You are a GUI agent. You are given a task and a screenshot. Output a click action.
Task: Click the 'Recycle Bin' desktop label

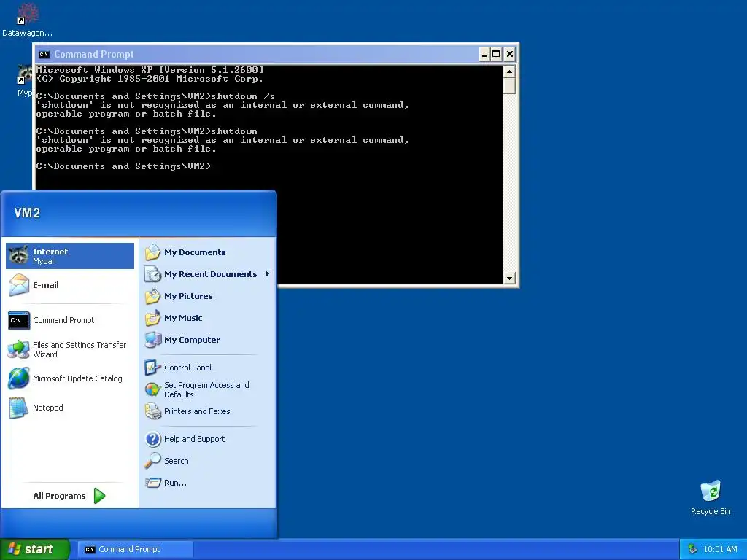pyautogui.click(x=711, y=511)
